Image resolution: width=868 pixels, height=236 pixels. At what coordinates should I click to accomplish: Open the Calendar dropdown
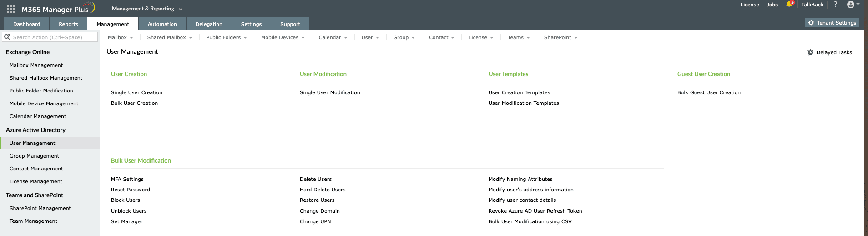333,37
